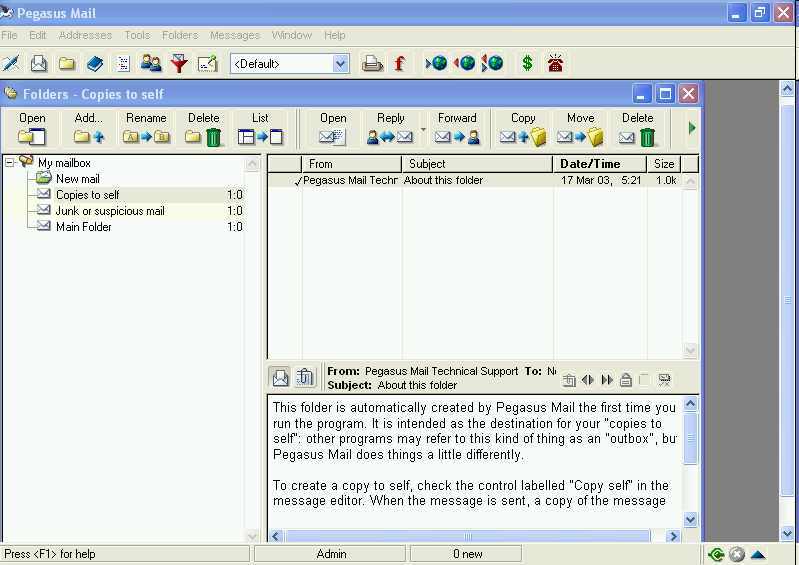Compose a new message with the pen icon

[10, 64]
